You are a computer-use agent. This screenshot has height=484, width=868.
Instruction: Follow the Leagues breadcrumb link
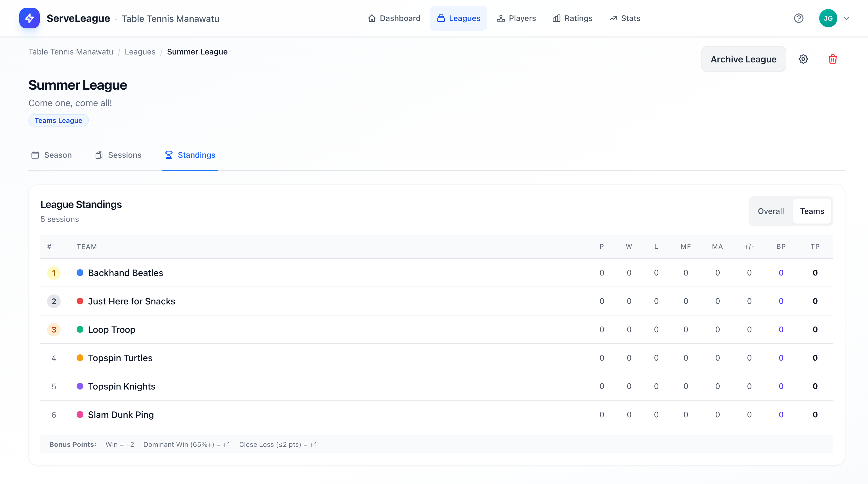pyautogui.click(x=140, y=52)
